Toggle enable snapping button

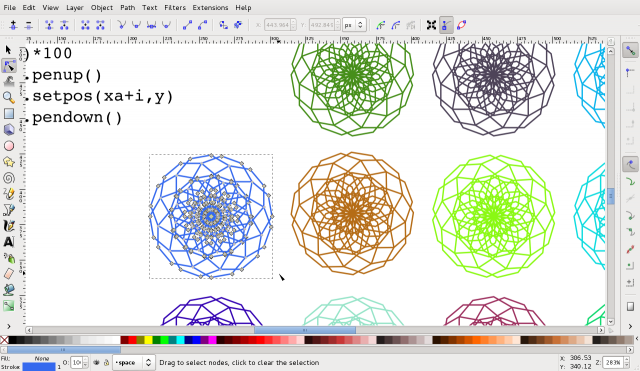click(630, 51)
